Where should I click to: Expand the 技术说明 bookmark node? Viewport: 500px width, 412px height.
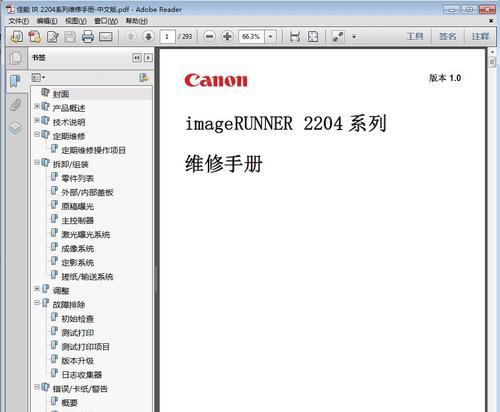pyautogui.click(x=37, y=120)
